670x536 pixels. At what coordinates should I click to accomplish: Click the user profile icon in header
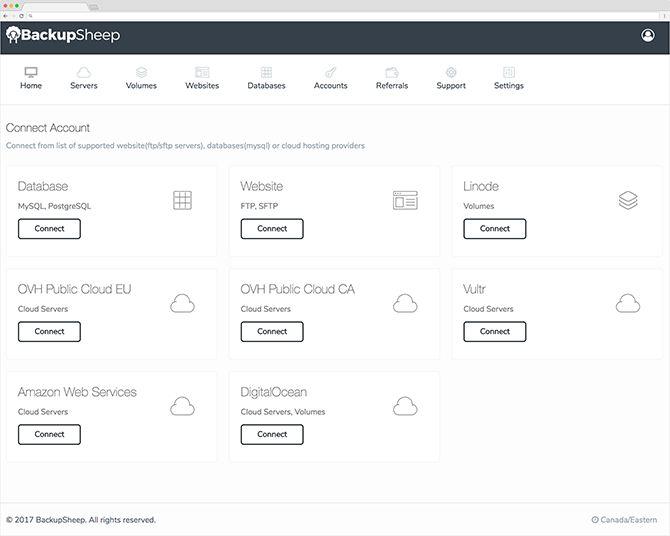pyautogui.click(x=648, y=36)
